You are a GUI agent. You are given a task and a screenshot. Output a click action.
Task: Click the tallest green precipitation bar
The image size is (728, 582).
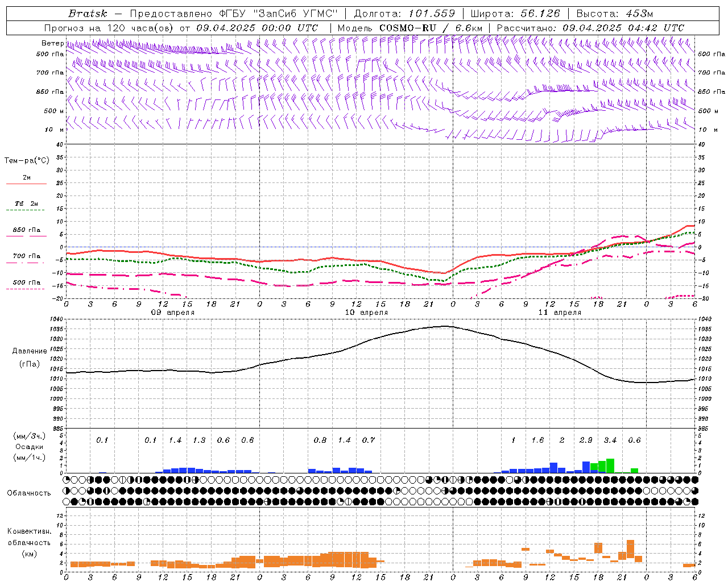tap(610, 465)
